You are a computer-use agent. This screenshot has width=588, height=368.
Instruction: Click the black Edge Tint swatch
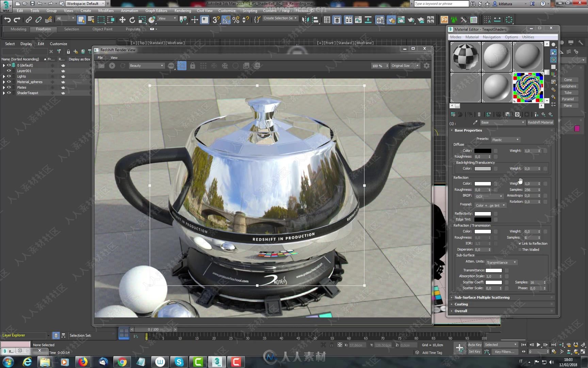coord(483,219)
